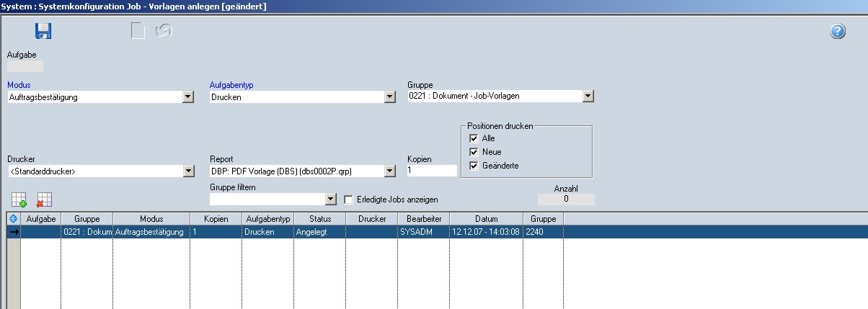This screenshot has height=309, width=868.
Task: Expand the Report dropdown
Action: point(390,171)
